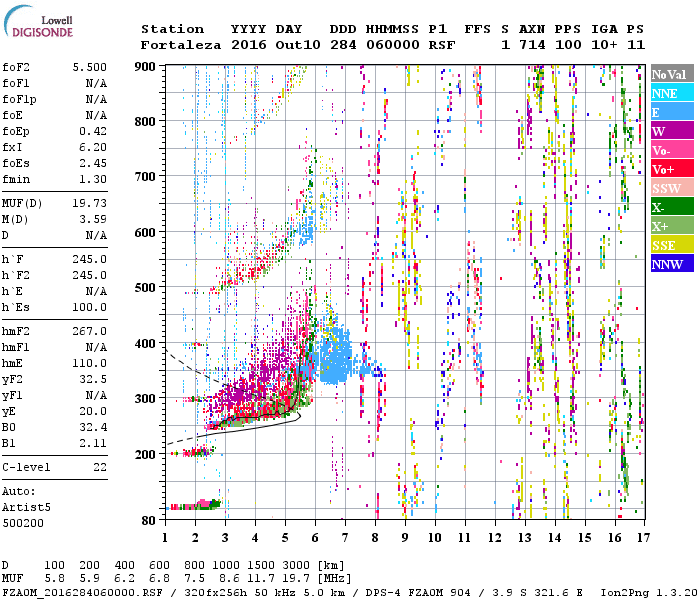This screenshot has width=700, height=600.
Task: Click the RSF program value
Action: (442, 45)
